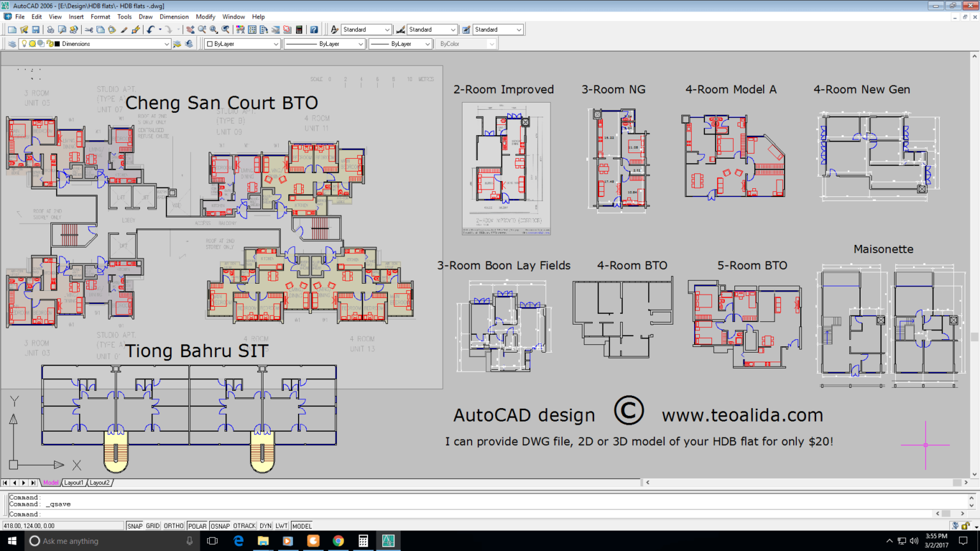Undo the last action with the arrow icon
This screenshot has width=980, height=551.
pos(151,29)
